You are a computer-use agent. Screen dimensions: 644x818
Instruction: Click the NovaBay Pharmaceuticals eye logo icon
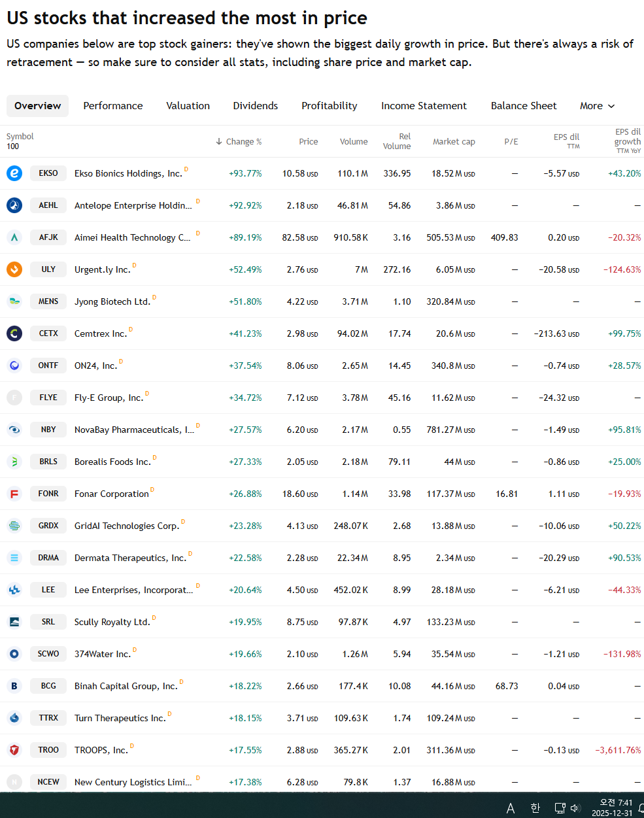[14, 430]
